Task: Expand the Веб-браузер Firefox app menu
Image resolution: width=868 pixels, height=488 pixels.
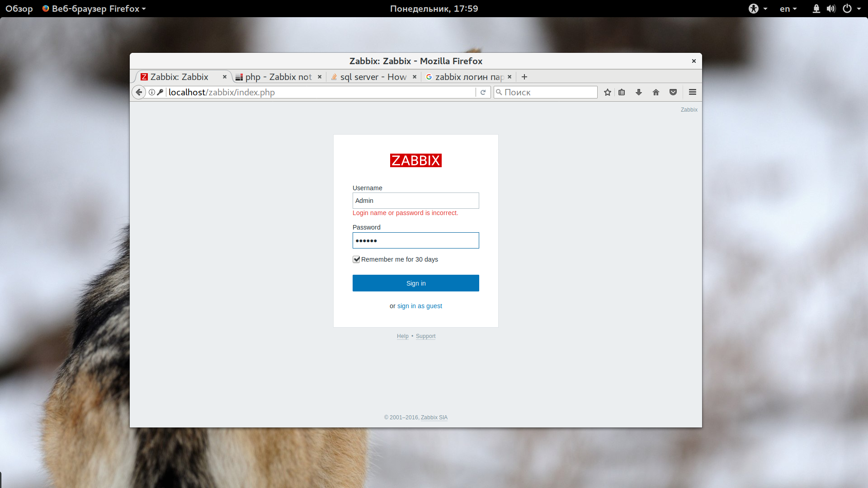Action: pyautogui.click(x=94, y=9)
